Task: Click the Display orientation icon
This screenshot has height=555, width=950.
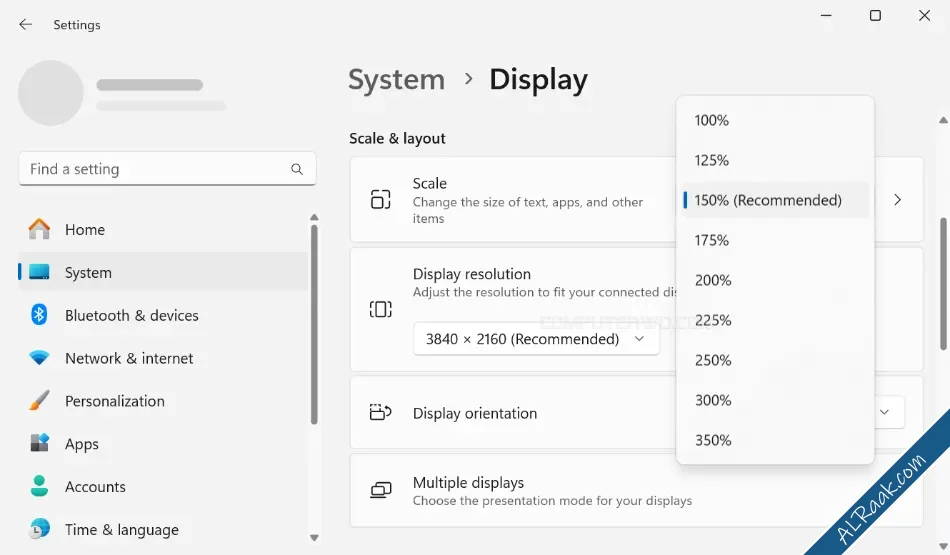Action: (x=380, y=413)
